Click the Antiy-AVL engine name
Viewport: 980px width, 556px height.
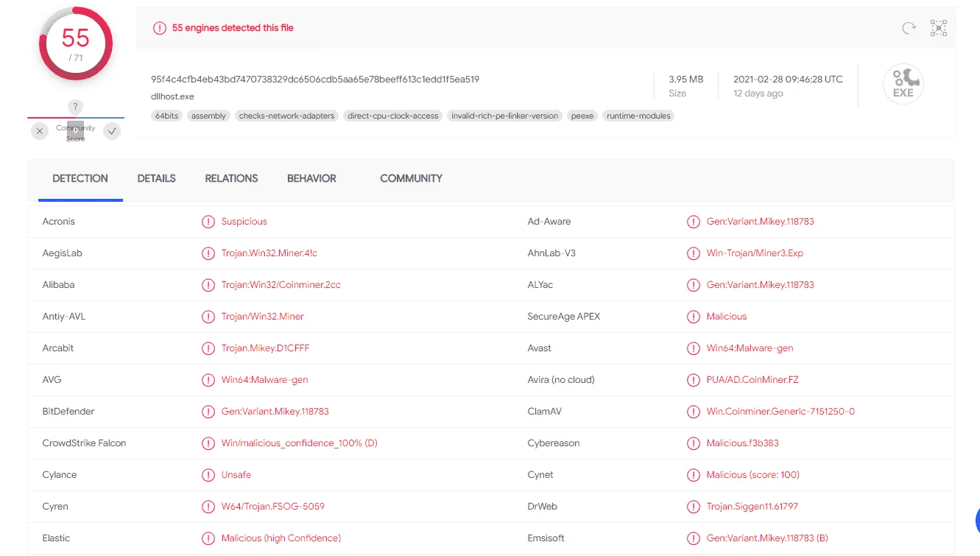64,317
